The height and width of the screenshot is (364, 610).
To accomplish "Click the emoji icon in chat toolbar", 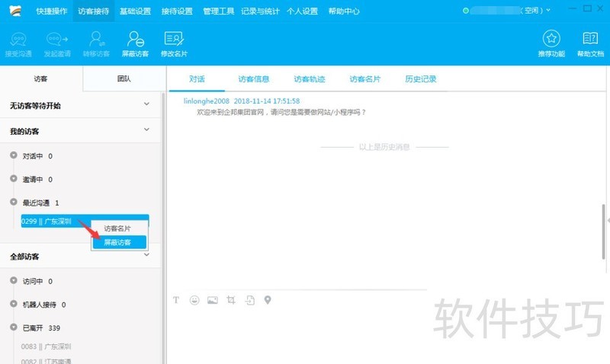I will point(194,300).
